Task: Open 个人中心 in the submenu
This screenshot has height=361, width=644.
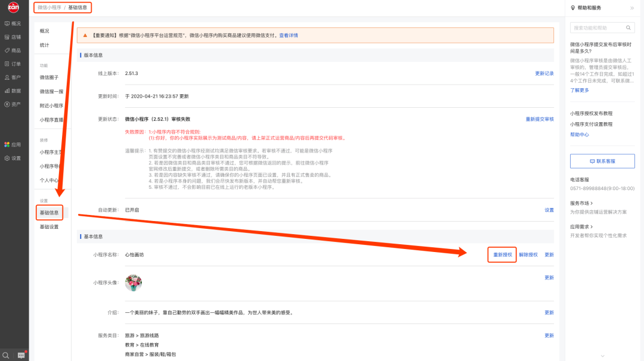Action: click(49, 180)
